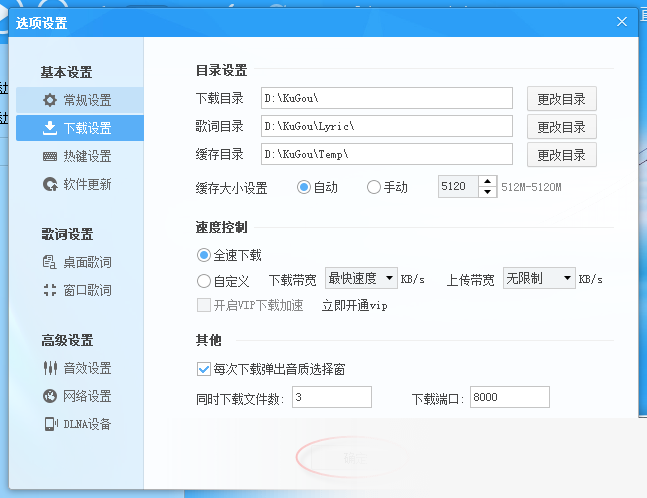This screenshot has height=498, width=647.
Task: Click the 目录设置 section heading
Action: [222, 70]
